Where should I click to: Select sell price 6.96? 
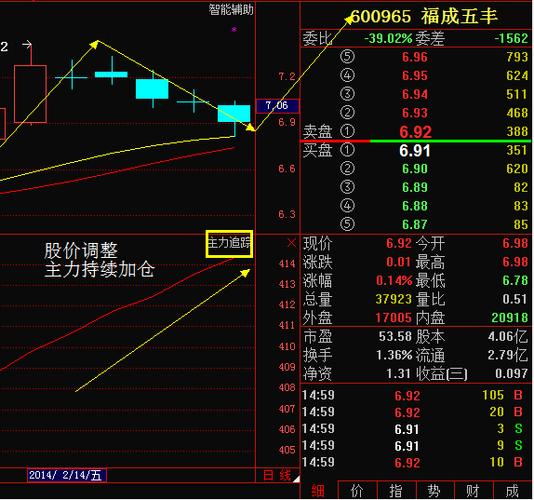coord(414,57)
